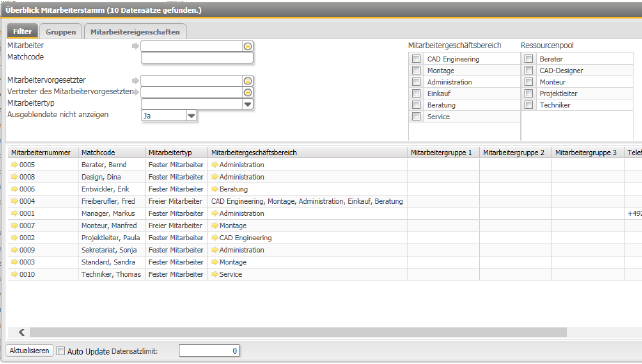642x364 pixels.
Task: Focus the Datensatzlimit input field
Action: point(209,351)
